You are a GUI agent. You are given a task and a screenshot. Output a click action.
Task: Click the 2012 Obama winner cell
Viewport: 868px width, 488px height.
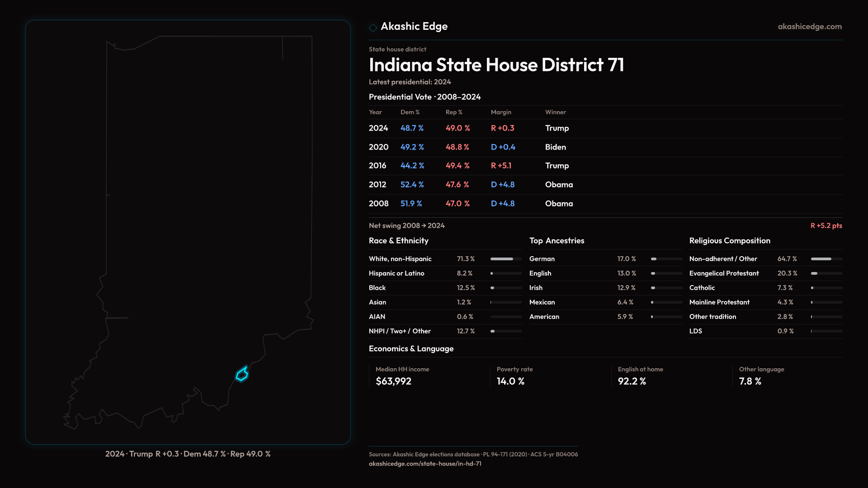coord(559,185)
